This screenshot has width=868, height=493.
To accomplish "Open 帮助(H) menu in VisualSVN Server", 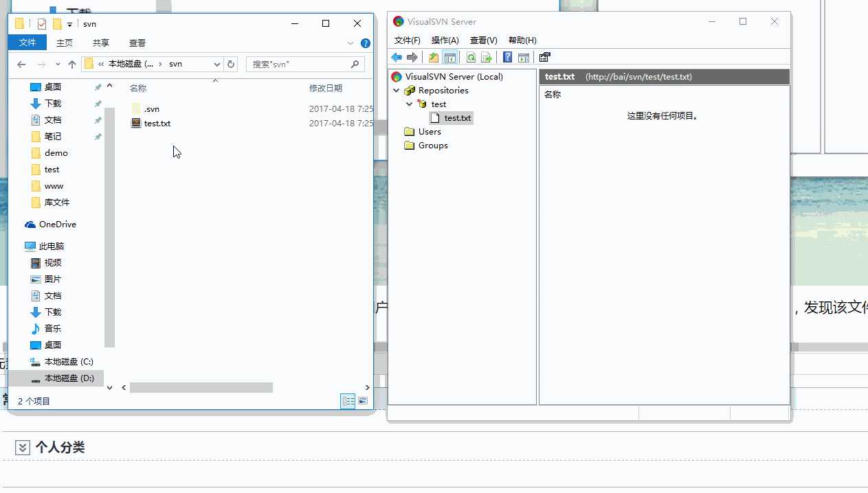I will tap(522, 41).
